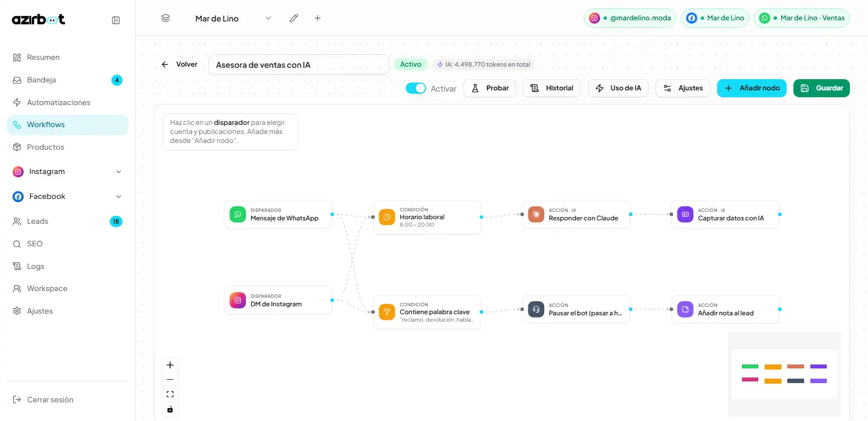Click the pink rectangle in minimap
868x421 pixels.
click(750, 380)
